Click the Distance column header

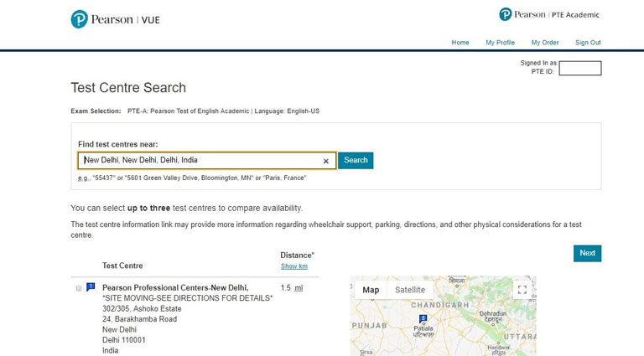click(298, 255)
